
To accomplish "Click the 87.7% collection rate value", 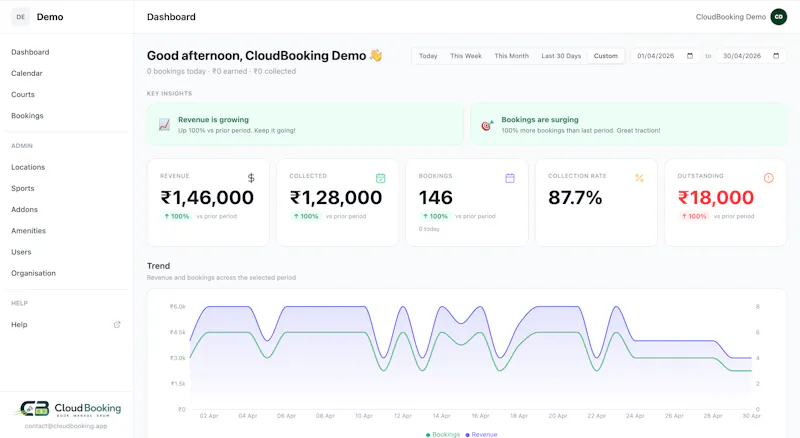I will tap(575, 198).
